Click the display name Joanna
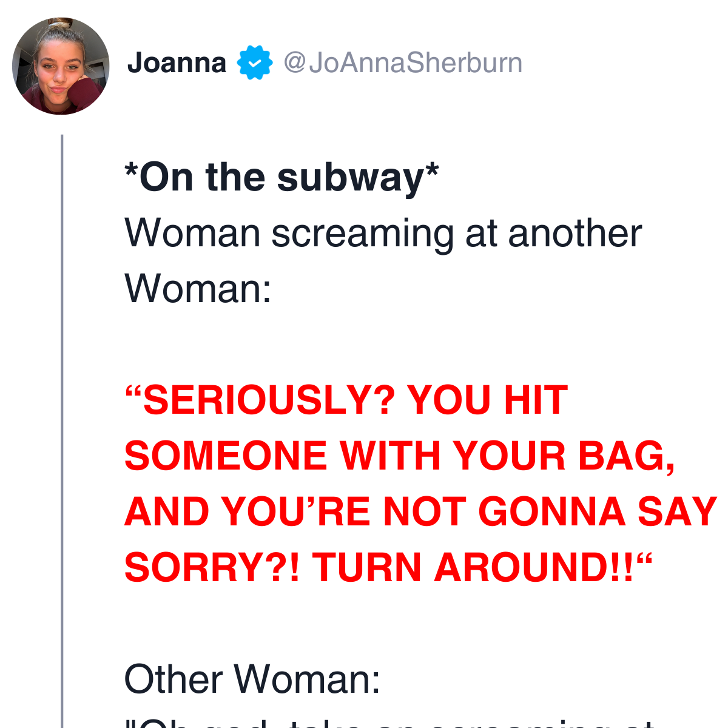Image resolution: width=728 pixels, height=728 pixels. pos(177,63)
